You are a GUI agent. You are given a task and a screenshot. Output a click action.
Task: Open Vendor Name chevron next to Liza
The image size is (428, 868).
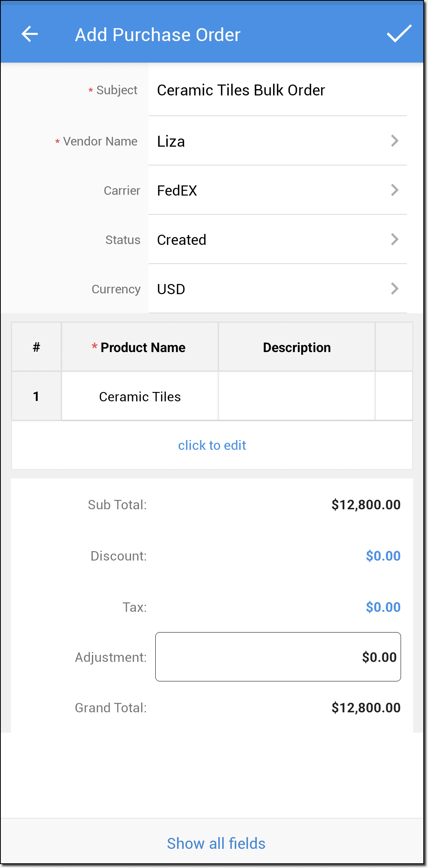(394, 141)
